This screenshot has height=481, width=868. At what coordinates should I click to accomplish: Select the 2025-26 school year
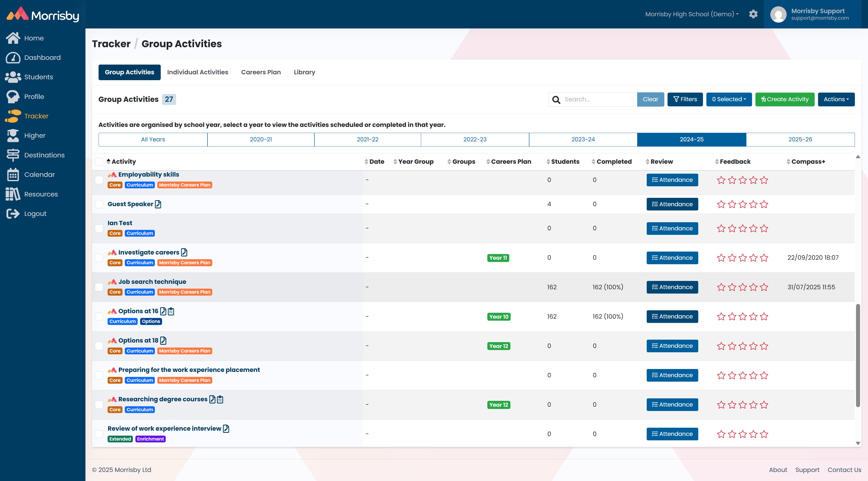pos(800,139)
